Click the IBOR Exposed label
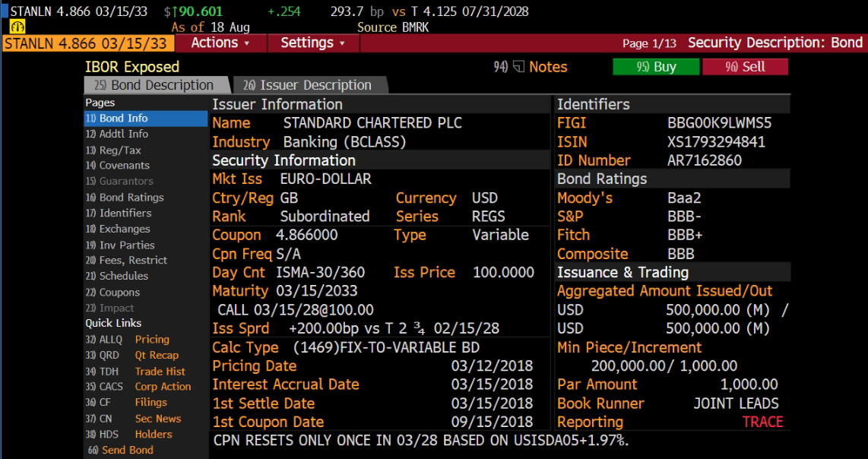Image resolution: width=868 pixels, height=459 pixels. pyautogui.click(x=132, y=67)
